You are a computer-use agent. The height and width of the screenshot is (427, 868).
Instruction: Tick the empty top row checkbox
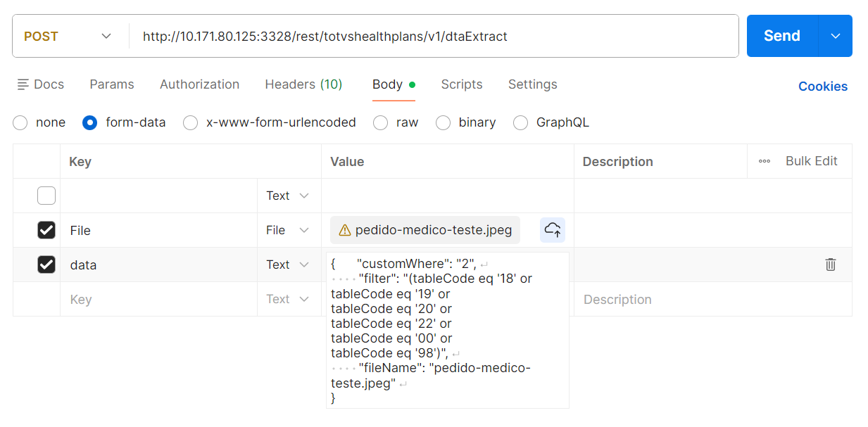pyautogui.click(x=46, y=196)
